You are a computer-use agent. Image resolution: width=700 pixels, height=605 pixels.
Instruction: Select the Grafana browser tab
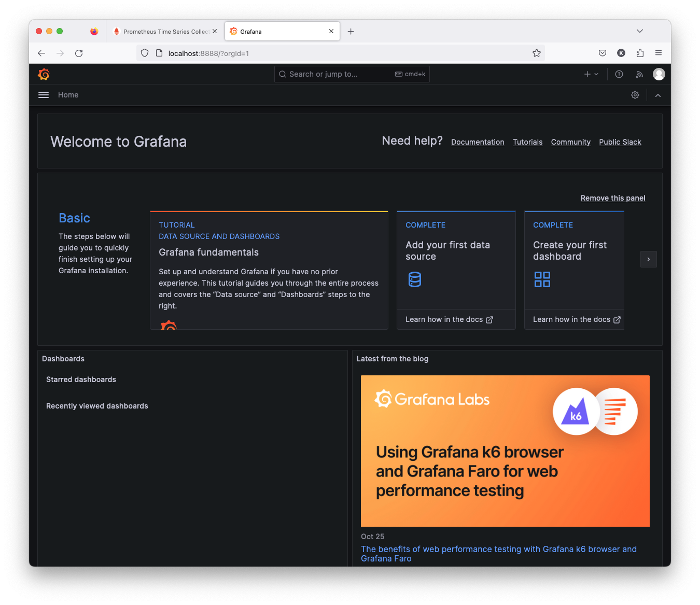(282, 31)
